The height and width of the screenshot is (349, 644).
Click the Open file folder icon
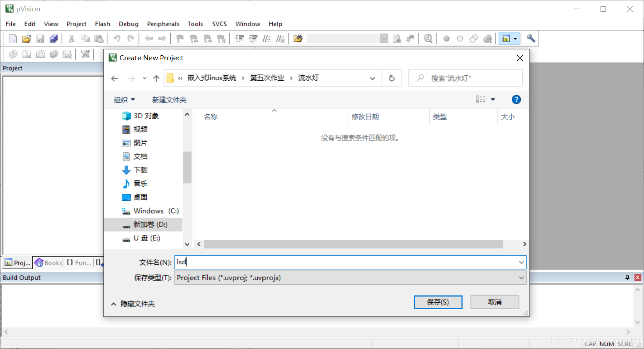27,39
